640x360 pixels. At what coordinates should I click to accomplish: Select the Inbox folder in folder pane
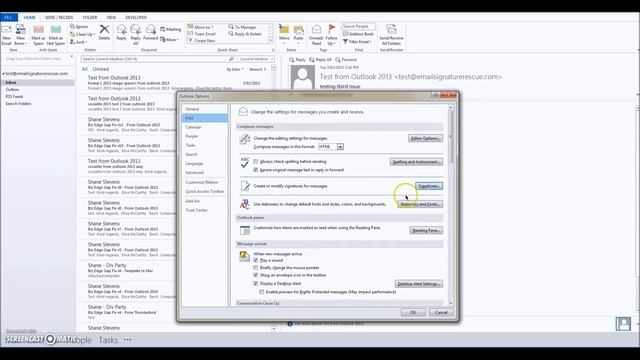coord(37,82)
